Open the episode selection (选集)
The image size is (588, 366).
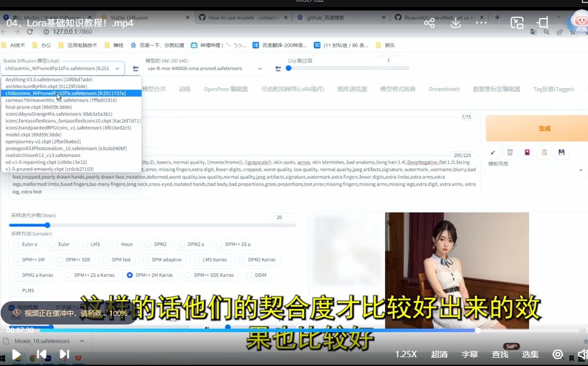[x=530, y=354]
